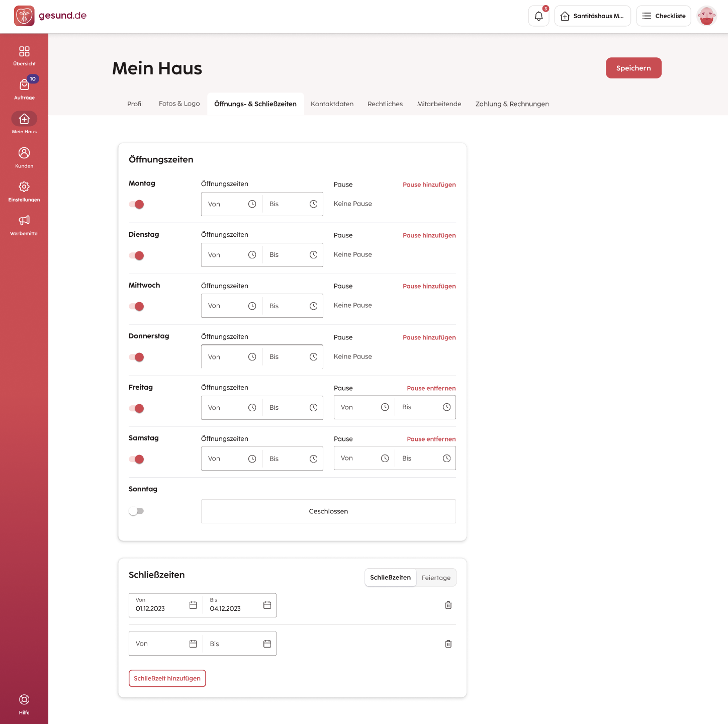The height and width of the screenshot is (724, 728).
Task: Click Schließzeit hinzufügen button
Action: [x=167, y=678]
